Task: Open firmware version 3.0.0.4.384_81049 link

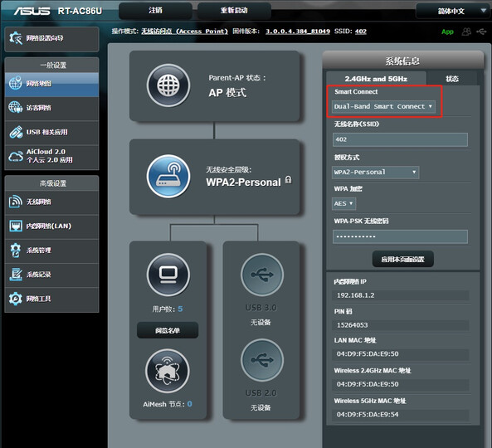Action: 298,31
